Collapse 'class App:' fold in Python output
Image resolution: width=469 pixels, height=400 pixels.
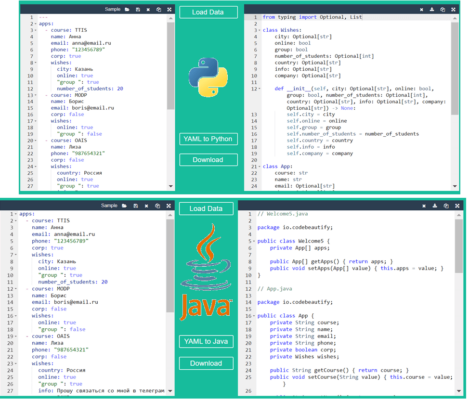(260, 167)
